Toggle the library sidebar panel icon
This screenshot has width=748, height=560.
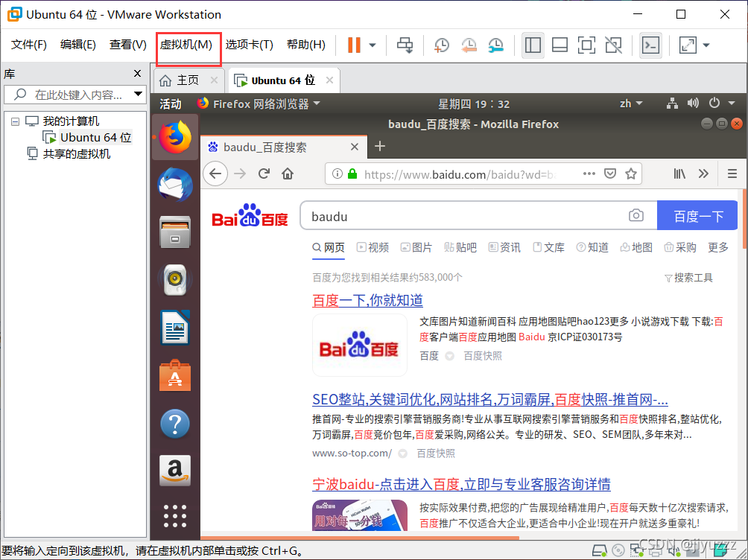click(533, 45)
